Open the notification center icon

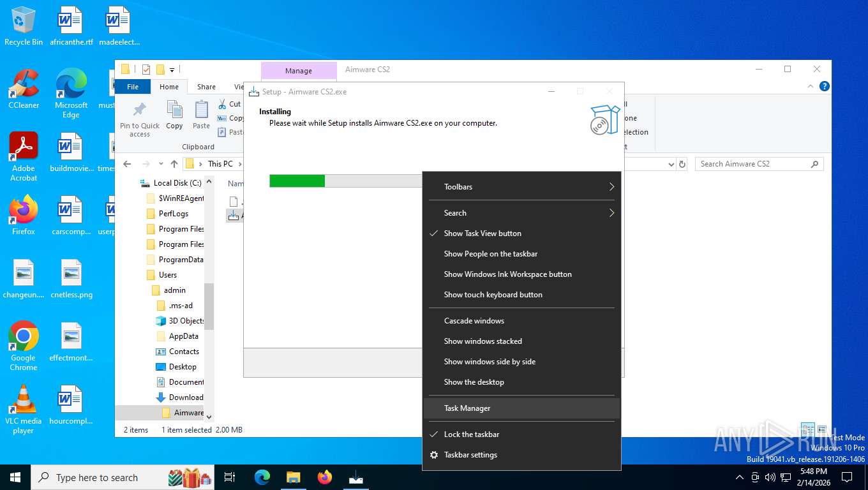847,477
